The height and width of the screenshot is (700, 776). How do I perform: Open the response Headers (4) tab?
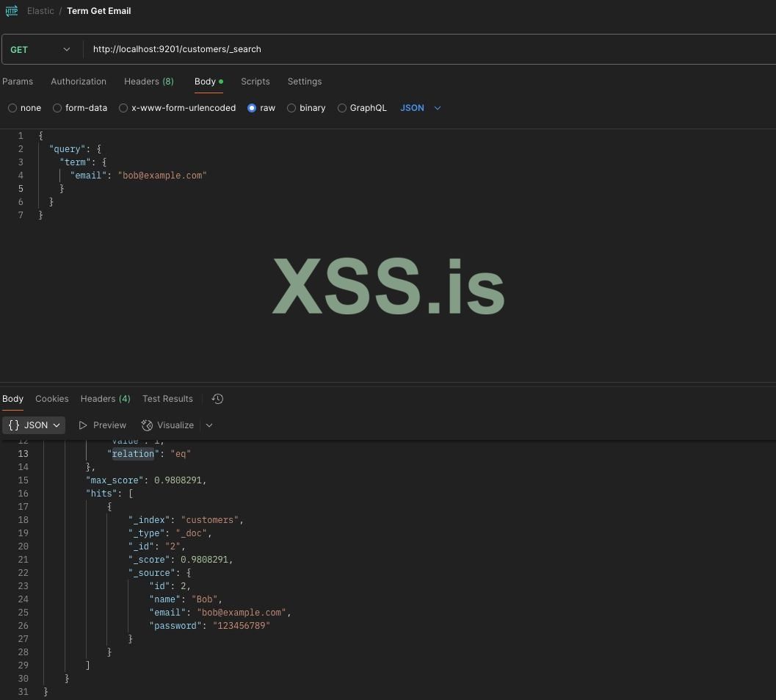[x=106, y=399]
